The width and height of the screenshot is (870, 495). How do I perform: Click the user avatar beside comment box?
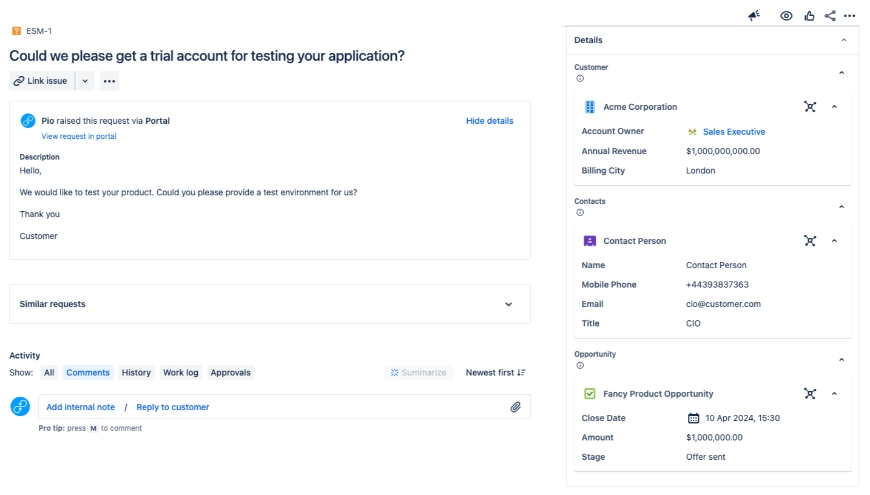click(x=20, y=406)
